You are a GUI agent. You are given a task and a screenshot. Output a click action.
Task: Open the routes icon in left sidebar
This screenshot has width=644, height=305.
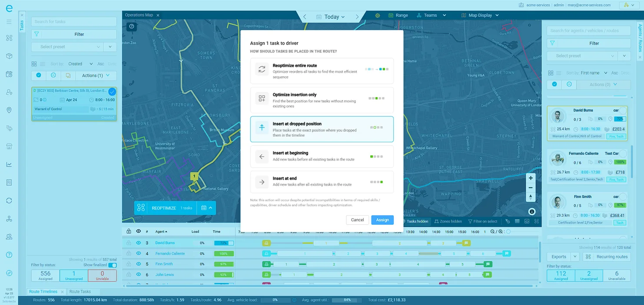tap(9, 38)
